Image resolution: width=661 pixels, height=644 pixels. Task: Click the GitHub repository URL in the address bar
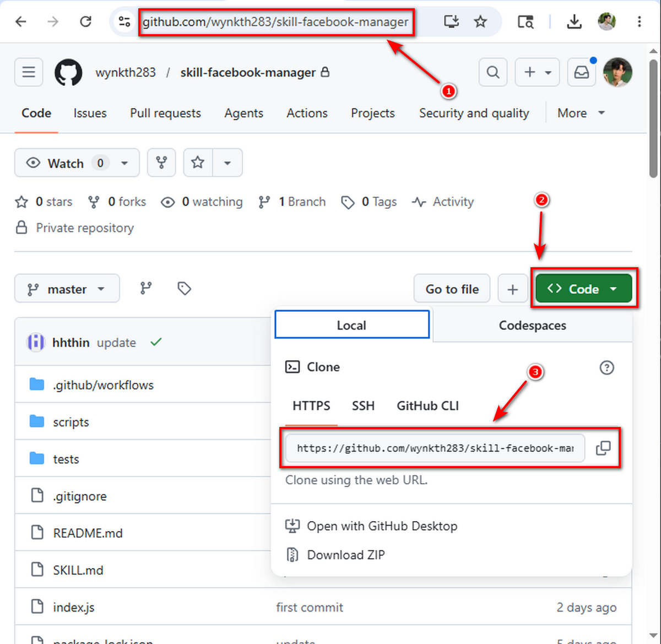pyautogui.click(x=275, y=22)
